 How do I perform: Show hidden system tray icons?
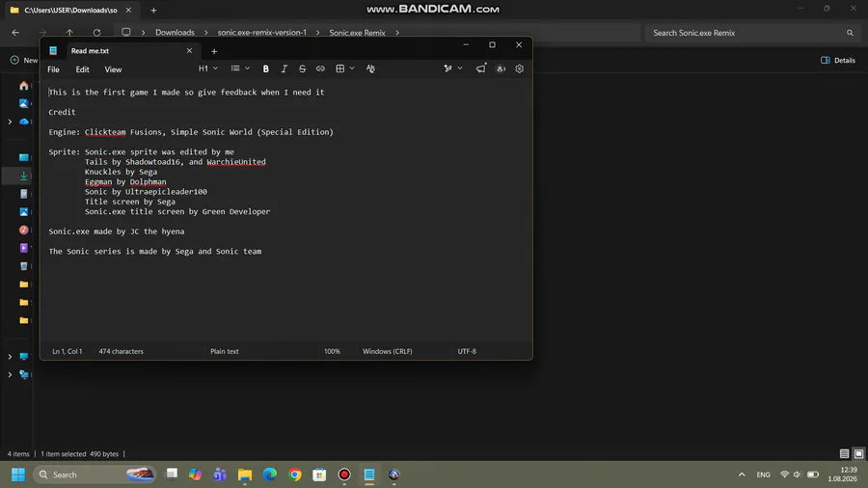(742, 474)
